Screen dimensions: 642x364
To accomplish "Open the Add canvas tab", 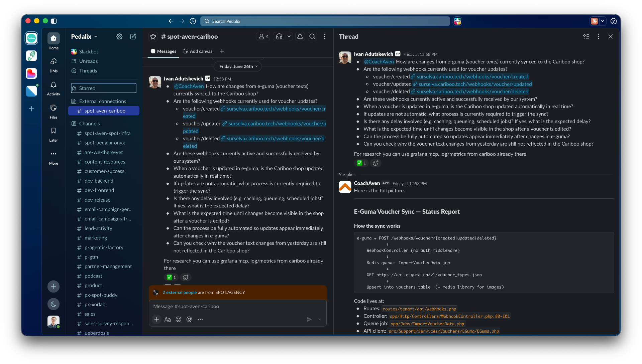I will (x=198, y=51).
